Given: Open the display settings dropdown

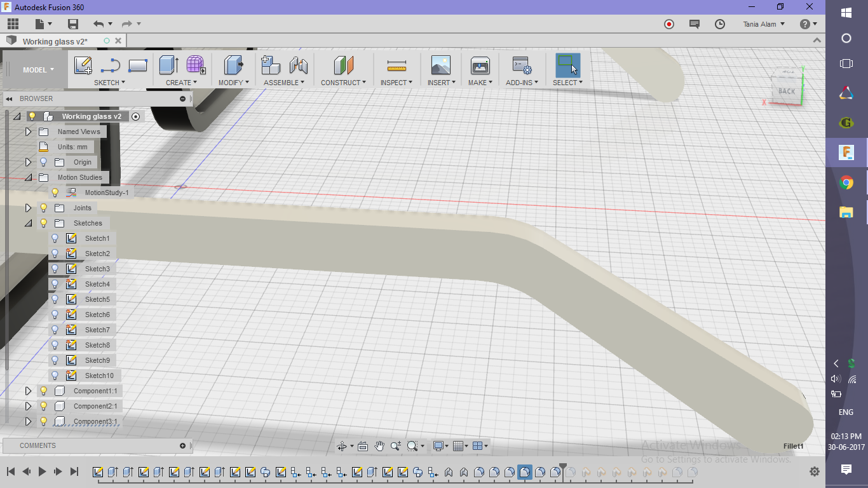Looking at the screenshot, I should pos(442,446).
